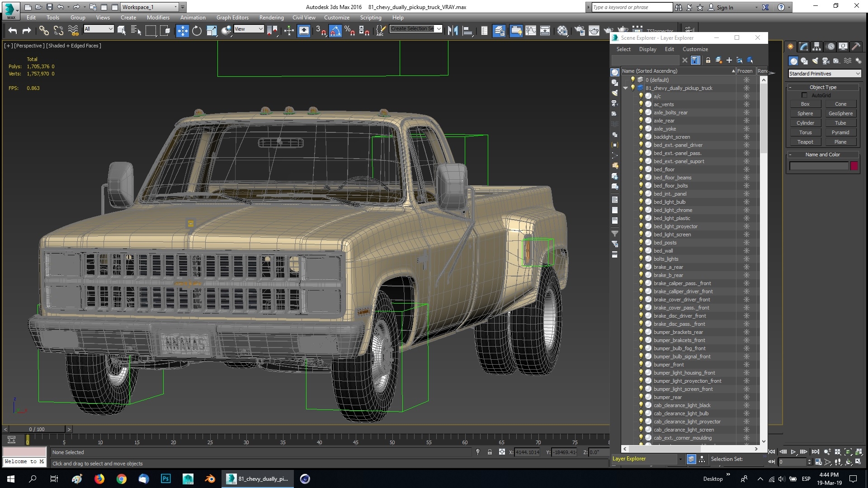Click the Maximize Viewport Toggle
This screenshot has width=868, height=488.
pos(859,462)
